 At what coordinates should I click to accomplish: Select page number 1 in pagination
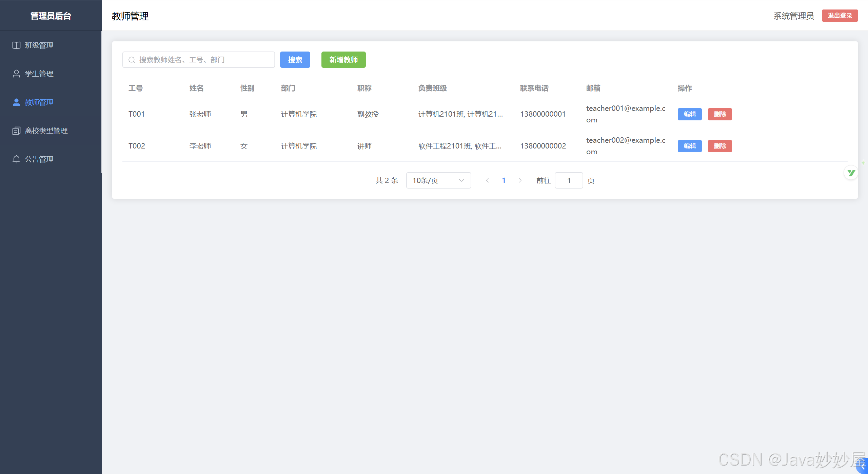(504, 181)
